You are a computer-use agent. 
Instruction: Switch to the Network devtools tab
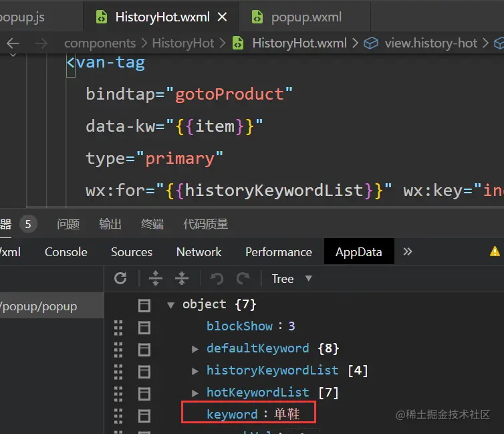click(199, 252)
